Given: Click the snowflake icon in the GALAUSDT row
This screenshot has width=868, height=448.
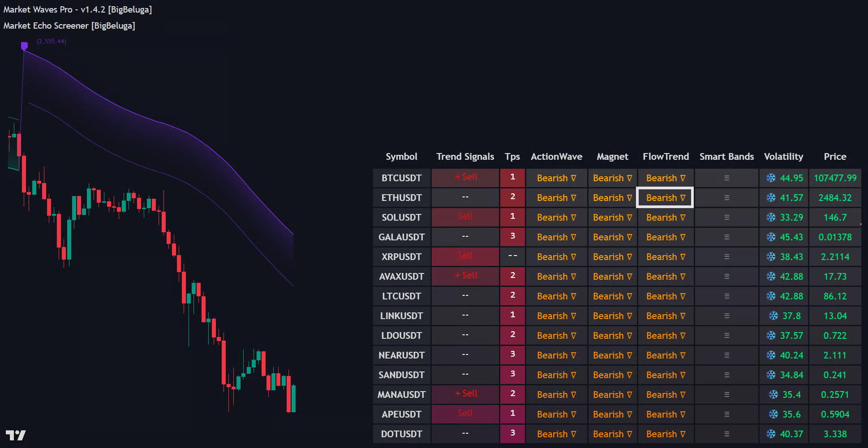Looking at the screenshot, I should 771,237.
